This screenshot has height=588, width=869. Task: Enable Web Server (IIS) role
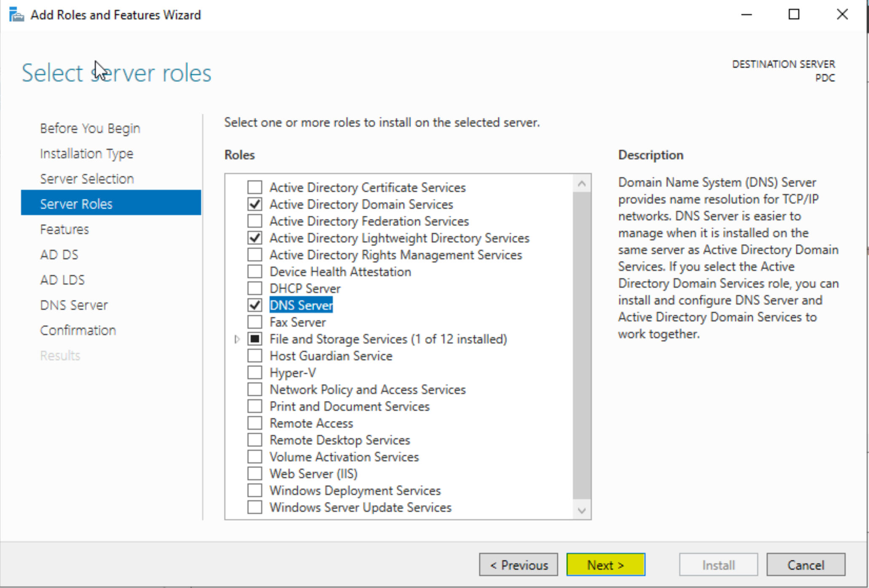click(255, 474)
